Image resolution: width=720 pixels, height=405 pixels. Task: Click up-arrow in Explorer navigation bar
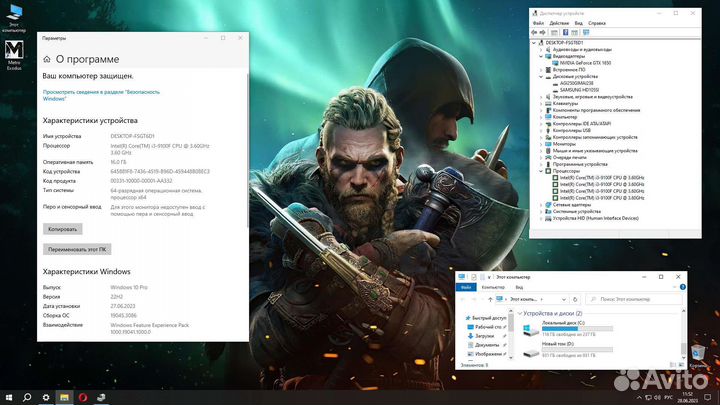point(490,299)
